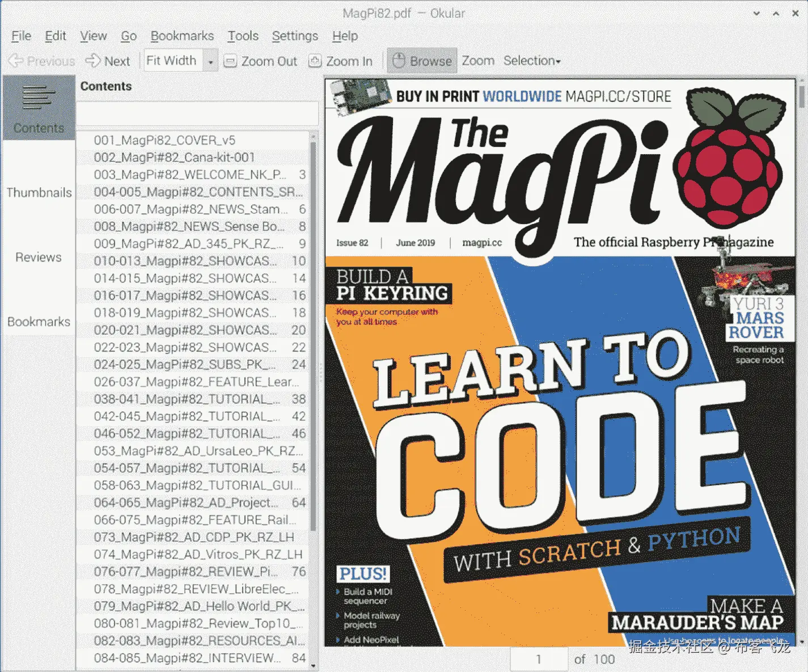
Task: Show the Bookmarks sidebar panel
Action: (x=39, y=322)
